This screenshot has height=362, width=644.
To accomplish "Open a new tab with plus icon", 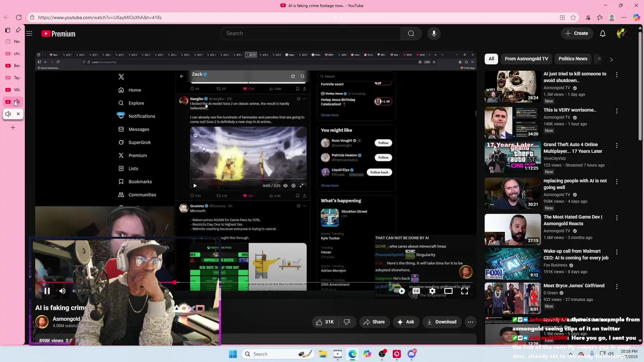I will coord(13,128).
